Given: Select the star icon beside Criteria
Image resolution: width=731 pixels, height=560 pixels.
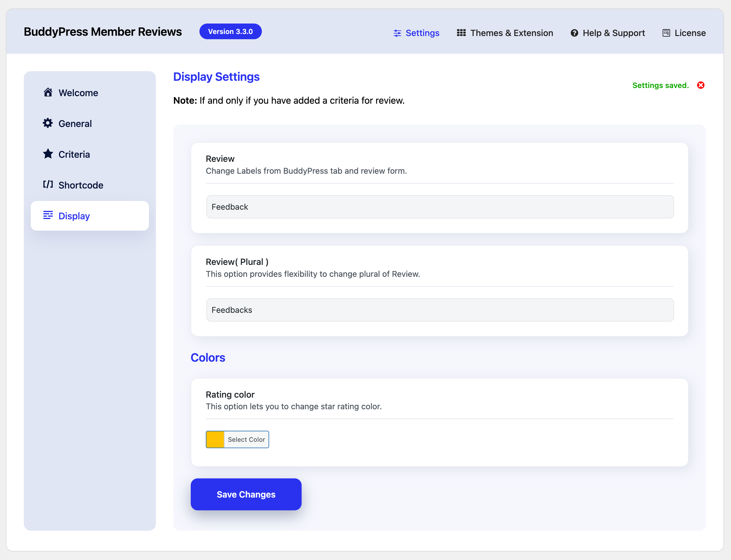Looking at the screenshot, I should [48, 154].
